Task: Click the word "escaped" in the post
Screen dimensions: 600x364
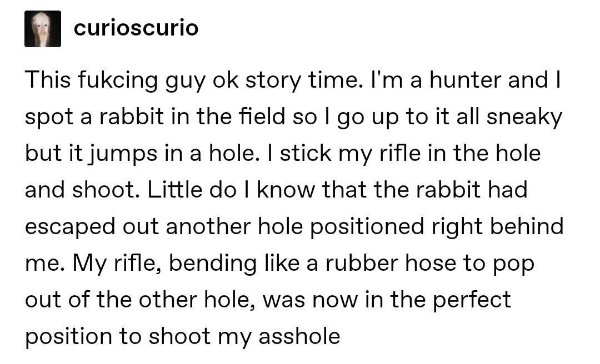Action: [x=70, y=228]
